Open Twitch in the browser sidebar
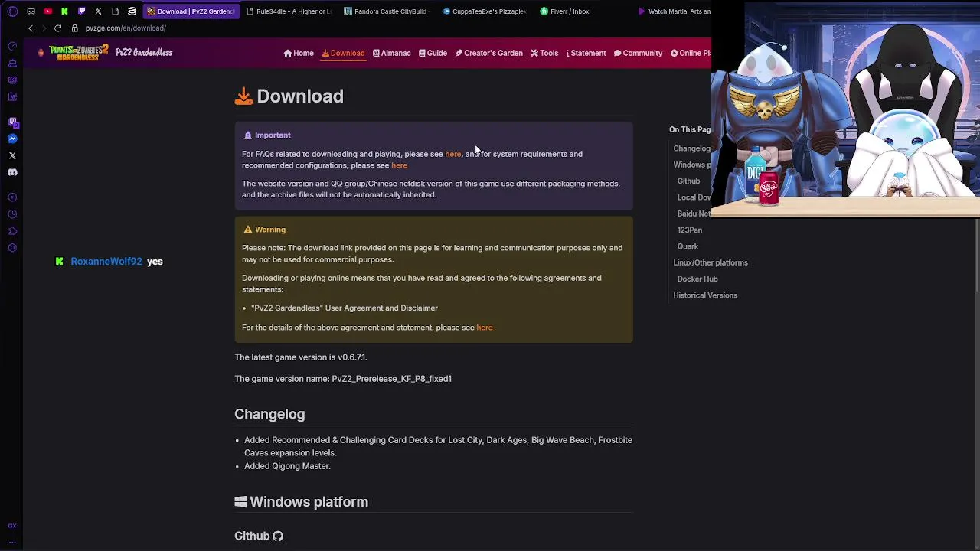The height and width of the screenshot is (551, 980). [x=12, y=122]
